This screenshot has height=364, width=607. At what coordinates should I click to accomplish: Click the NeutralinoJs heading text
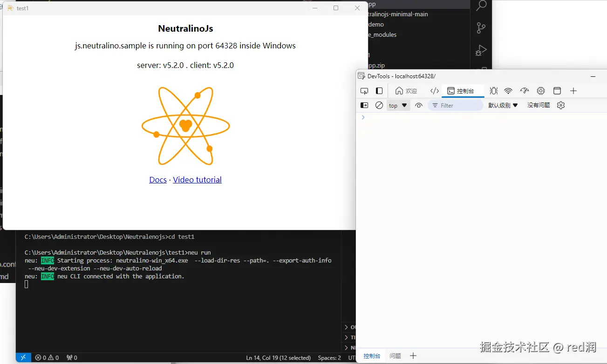coord(185,28)
